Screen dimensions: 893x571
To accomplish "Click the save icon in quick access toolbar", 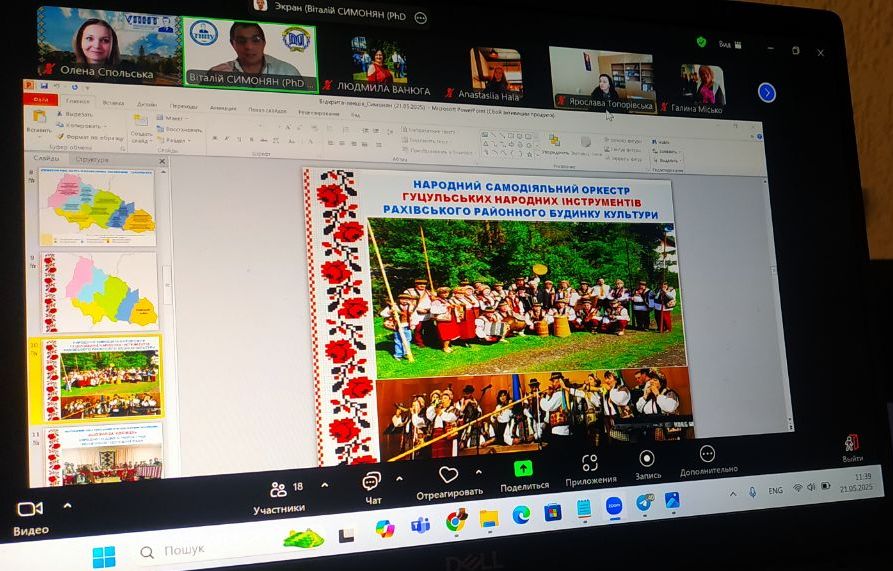I will click(44, 87).
